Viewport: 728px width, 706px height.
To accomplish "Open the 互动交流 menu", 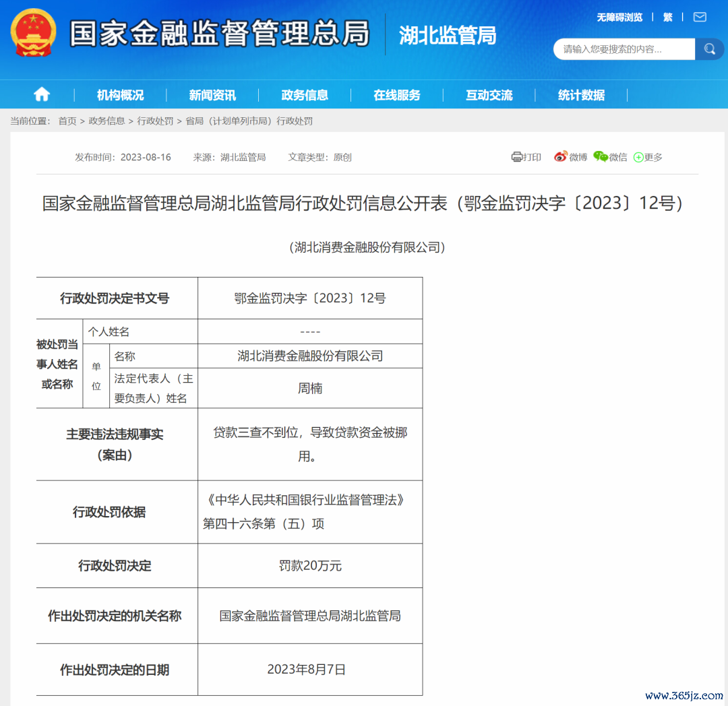I will 489,95.
